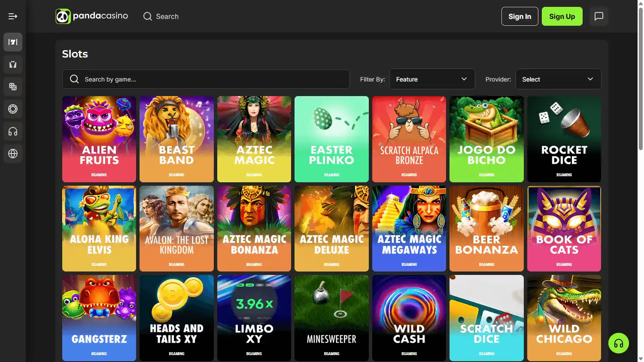Open the Wild Chicago game
The height and width of the screenshot is (362, 644).
coord(564,318)
